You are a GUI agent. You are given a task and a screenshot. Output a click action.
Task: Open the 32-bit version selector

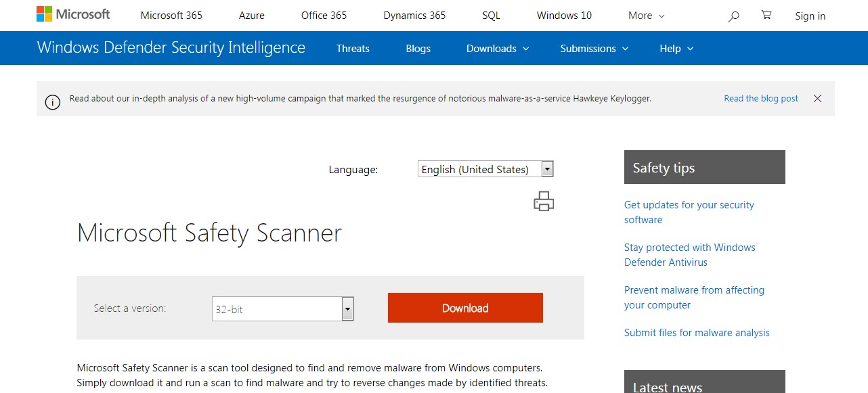pyautogui.click(x=283, y=309)
